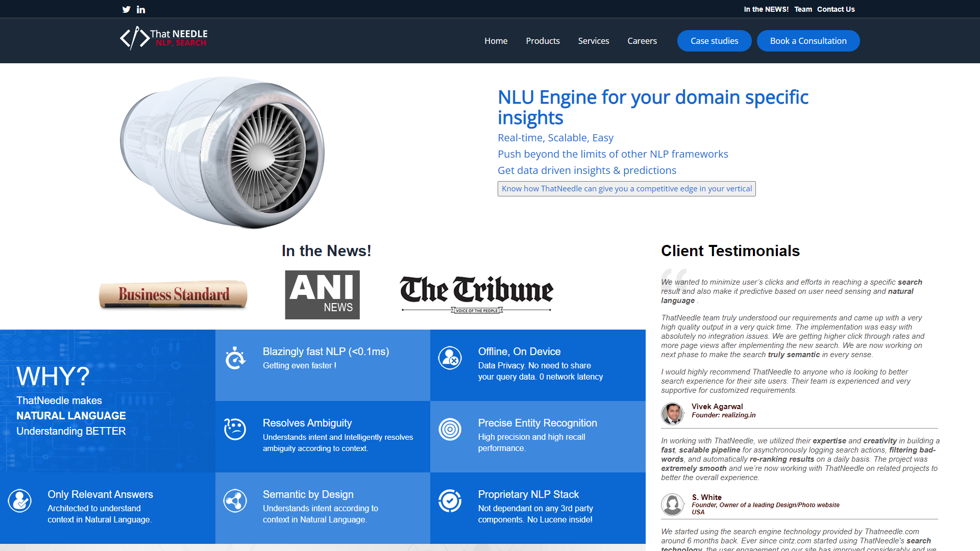Open the Contact Us link
The image size is (980, 551).
pyautogui.click(x=836, y=9)
